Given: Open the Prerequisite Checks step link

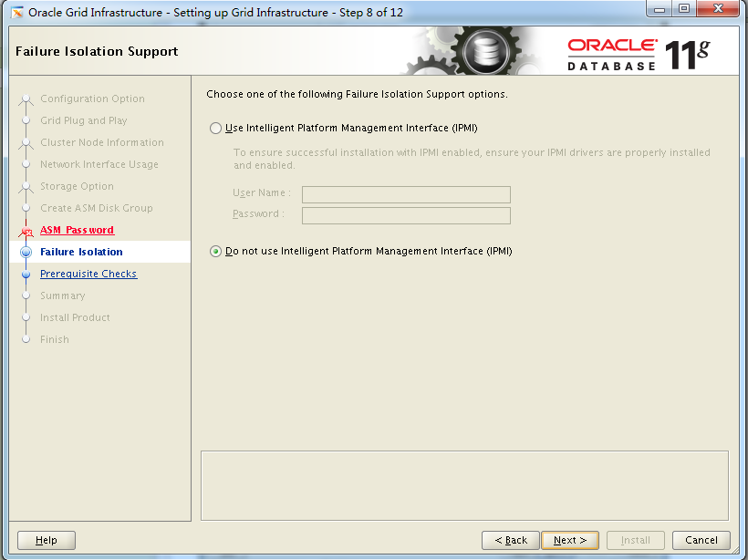Looking at the screenshot, I should (88, 274).
